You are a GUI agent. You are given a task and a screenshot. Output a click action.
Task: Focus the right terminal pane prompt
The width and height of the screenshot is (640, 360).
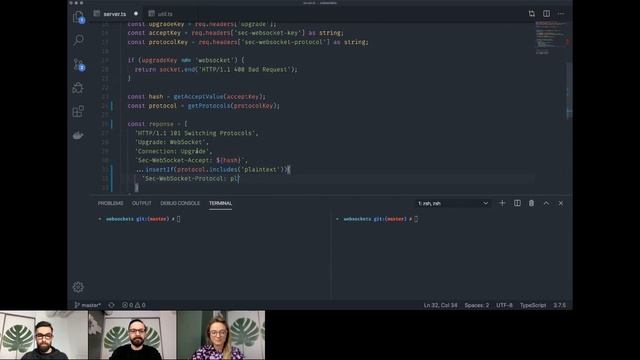tap(376, 219)
